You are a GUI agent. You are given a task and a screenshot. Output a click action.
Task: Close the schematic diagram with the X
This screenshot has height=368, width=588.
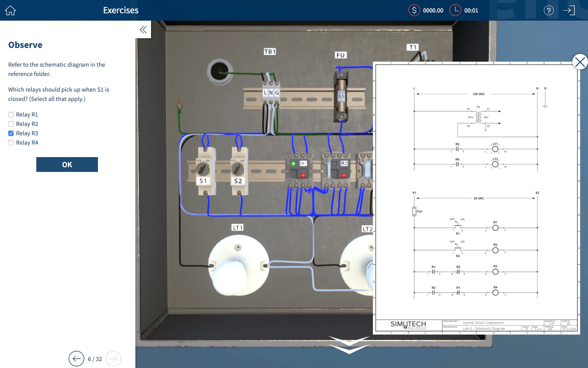click(579, 62)
